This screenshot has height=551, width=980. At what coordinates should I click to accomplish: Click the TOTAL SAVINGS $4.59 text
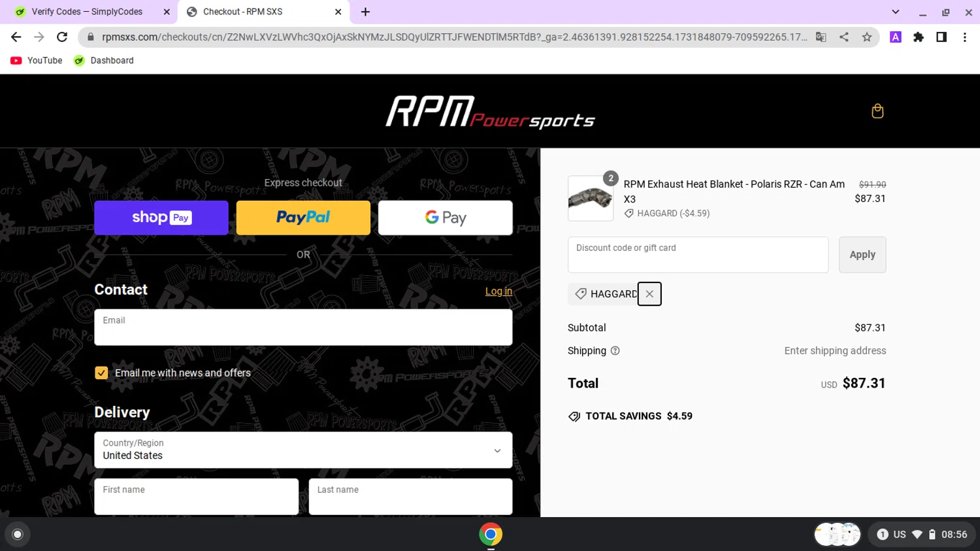(639, 416)
